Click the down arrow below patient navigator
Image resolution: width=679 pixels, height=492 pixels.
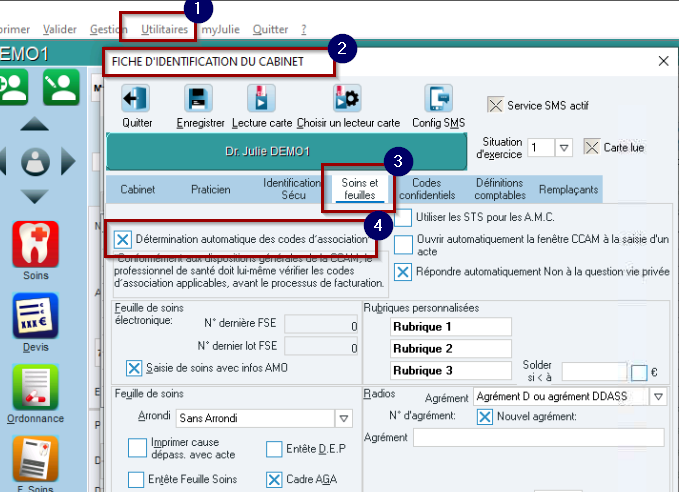[x=35, y=196]
